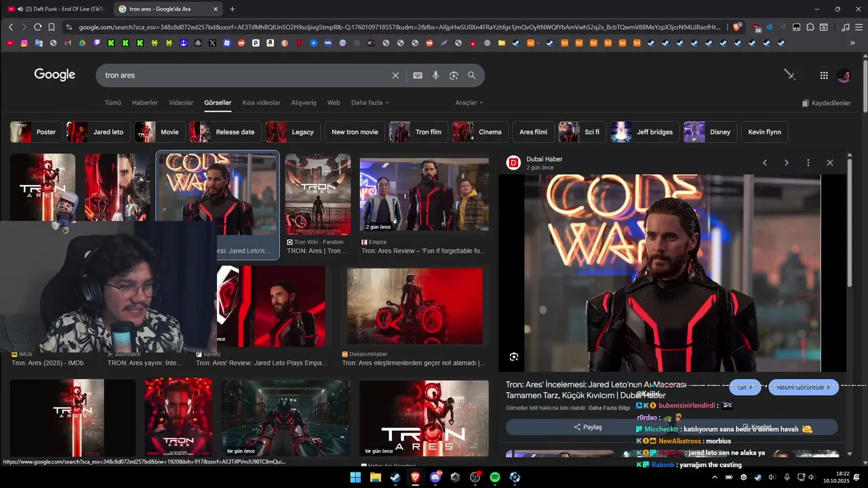Filter images by the Kevin flynn chip
Image resolution: width=868 pixels, height=488 pixels.
click(x=765, y=132)
